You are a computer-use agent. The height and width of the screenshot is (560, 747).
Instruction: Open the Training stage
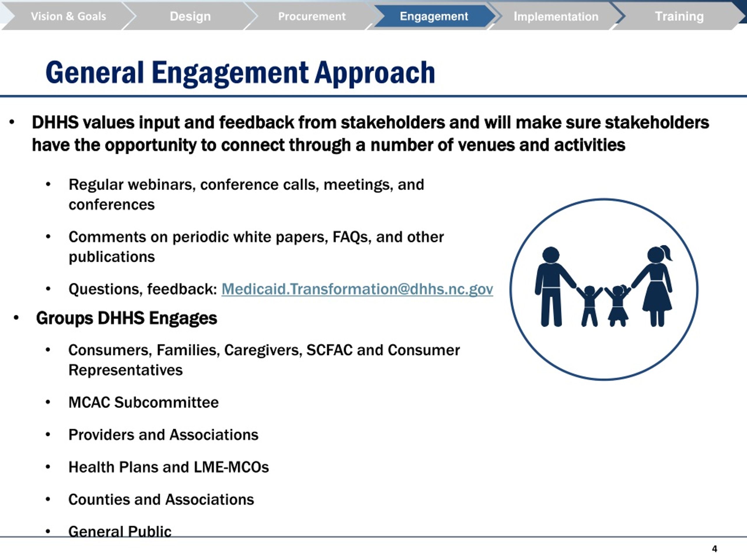click(679, 16)
